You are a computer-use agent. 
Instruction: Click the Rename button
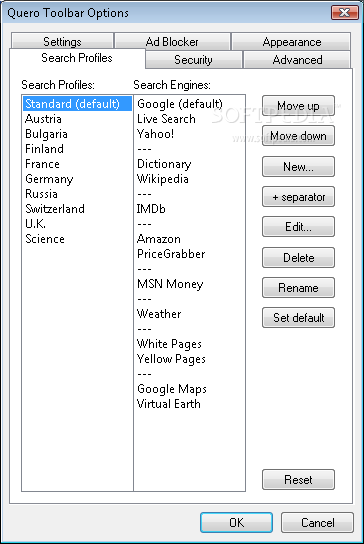click(298, 288)
